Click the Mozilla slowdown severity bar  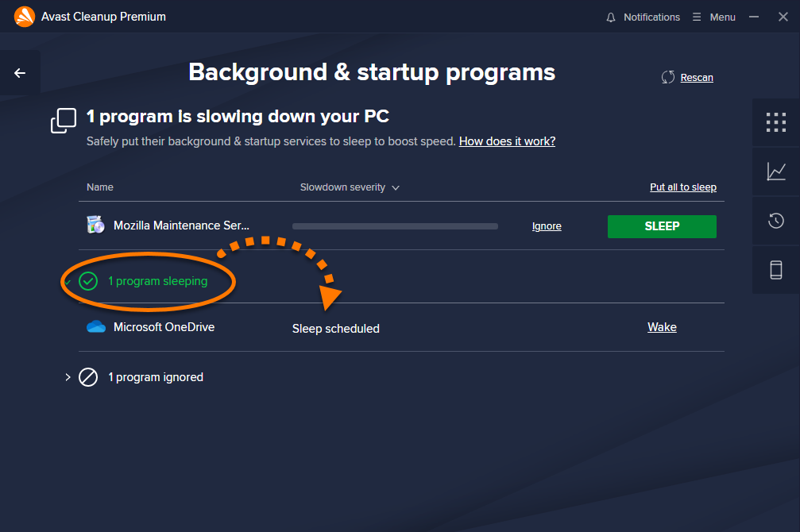tap(395, 226)
